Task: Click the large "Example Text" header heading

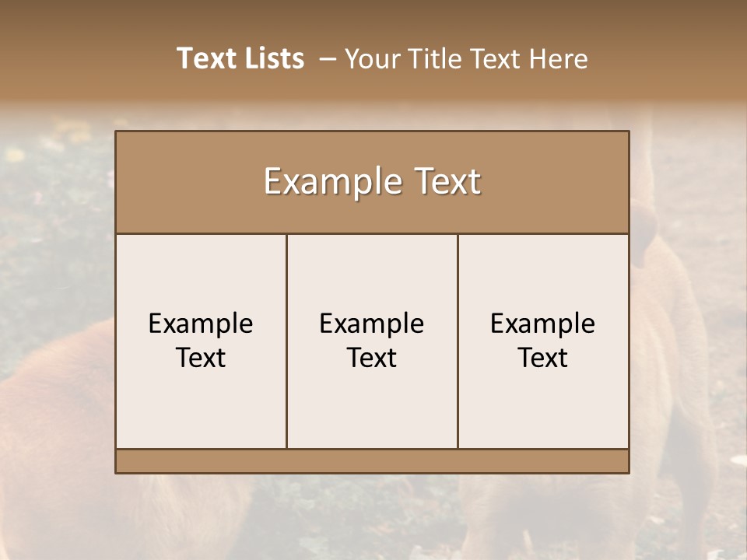Action: point(372,182)
